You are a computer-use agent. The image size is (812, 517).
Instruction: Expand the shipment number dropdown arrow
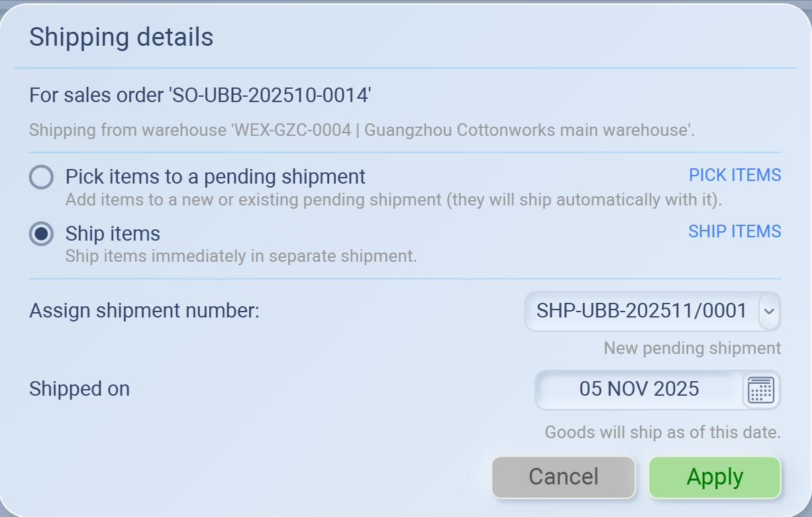[x=768, y=311]
